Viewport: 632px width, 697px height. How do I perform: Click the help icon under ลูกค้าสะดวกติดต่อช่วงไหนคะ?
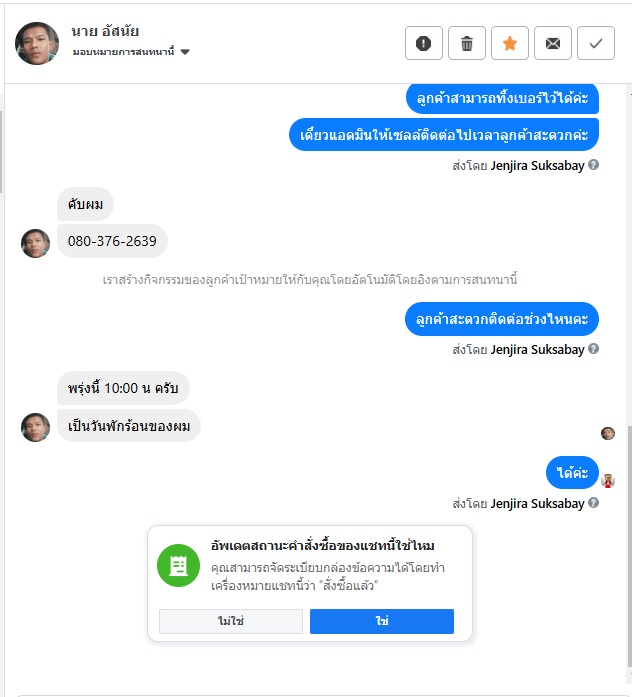(593, 349)
